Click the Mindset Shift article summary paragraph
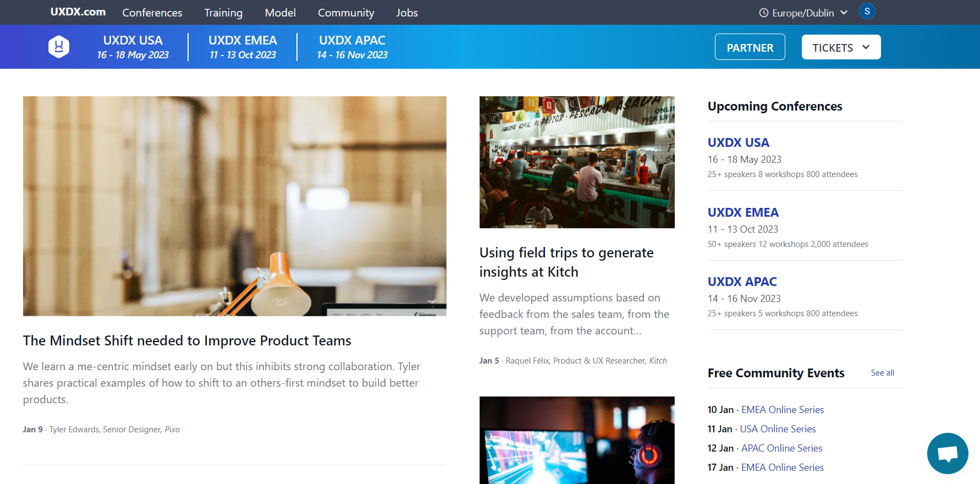This screenshot has height=484, width=980. coord(222,383)
